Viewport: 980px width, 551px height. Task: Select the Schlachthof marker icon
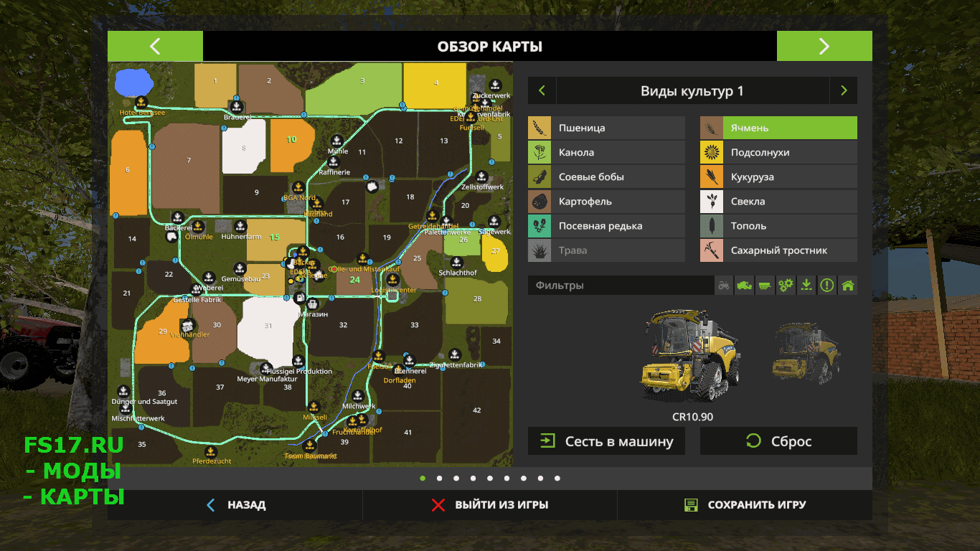(456, 263)
